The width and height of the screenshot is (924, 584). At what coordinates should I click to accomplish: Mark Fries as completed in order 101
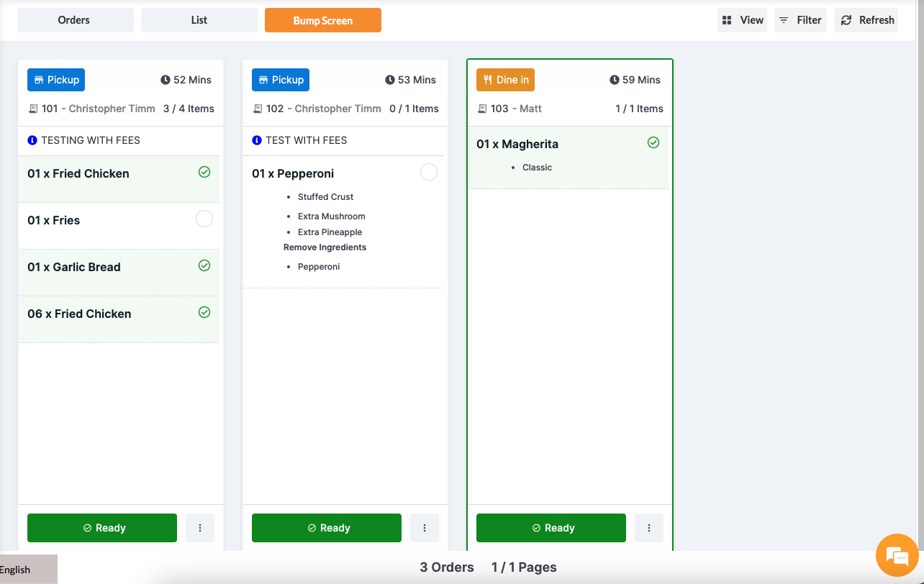[204, 219]
